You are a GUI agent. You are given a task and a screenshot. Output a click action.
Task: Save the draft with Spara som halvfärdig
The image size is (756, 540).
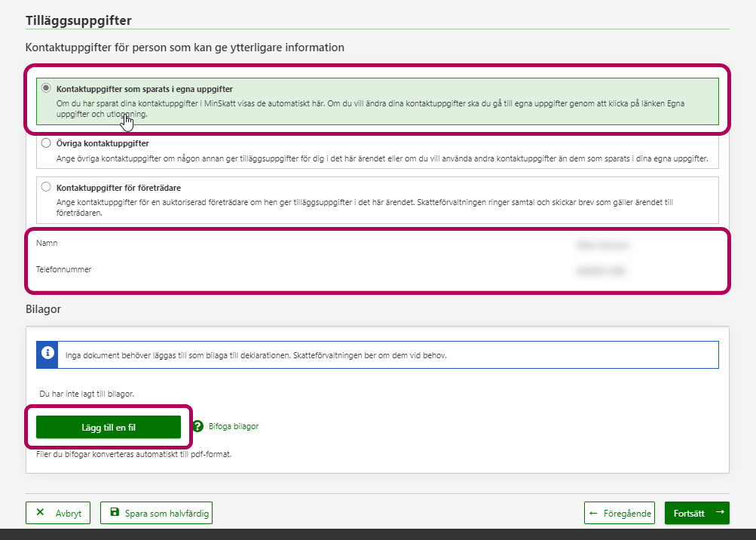tap(167, 514)
